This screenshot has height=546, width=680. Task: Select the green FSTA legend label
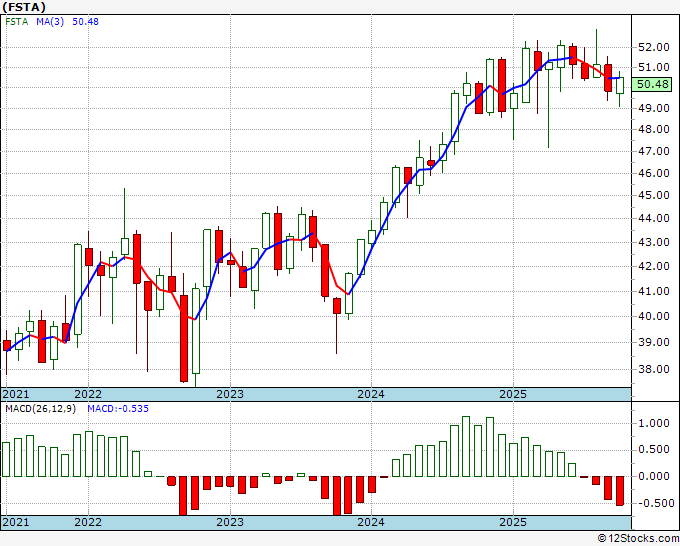click(x=17, y=22)
